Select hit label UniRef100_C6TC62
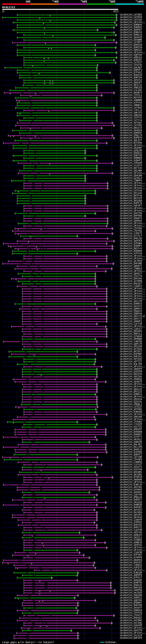Screen dimensions: 146x644 coord(131,20)
